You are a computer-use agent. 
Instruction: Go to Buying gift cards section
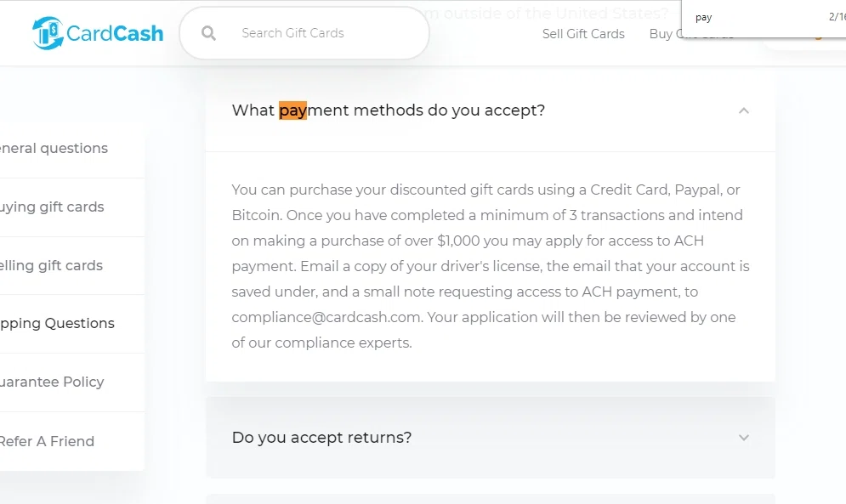(52, 207)
